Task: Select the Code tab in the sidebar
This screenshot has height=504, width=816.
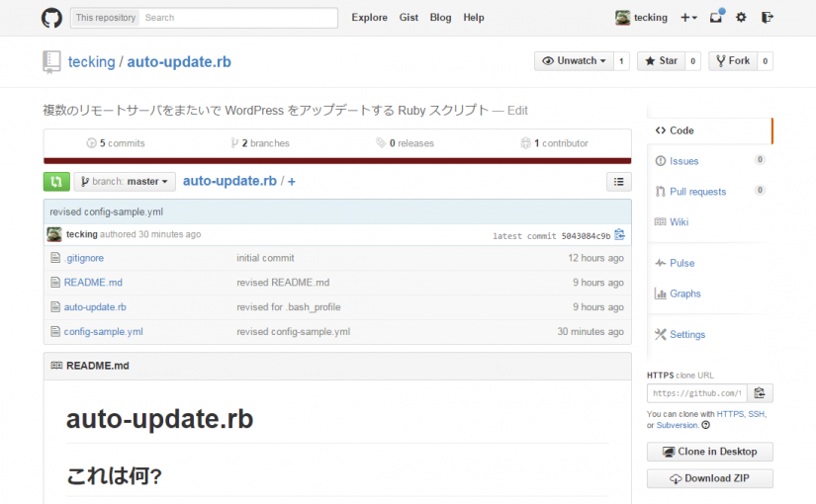Action: (x=710, y=130)
